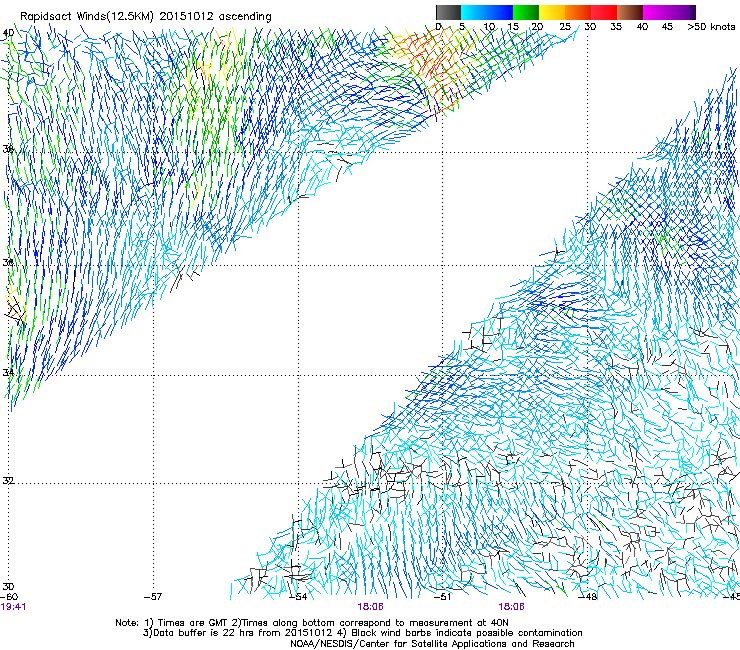
Task: Click the longitude label -51
Action: coord(442,597)
